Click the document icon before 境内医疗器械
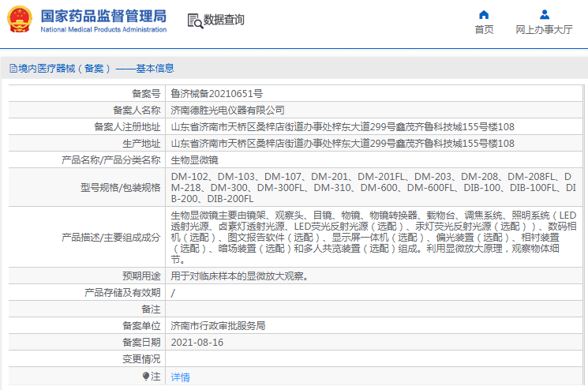 (13, 69)
